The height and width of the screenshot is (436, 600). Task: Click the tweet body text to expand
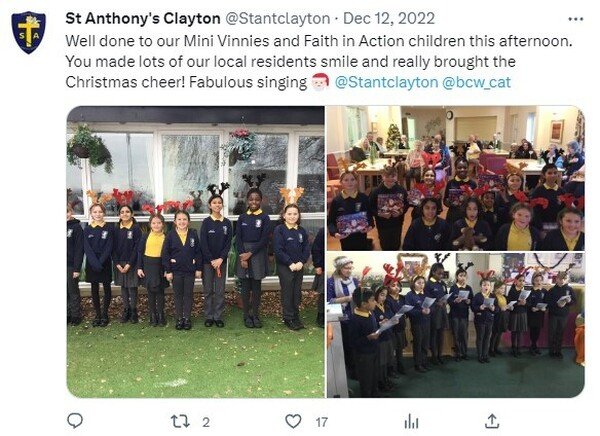[x=319, y=62]
